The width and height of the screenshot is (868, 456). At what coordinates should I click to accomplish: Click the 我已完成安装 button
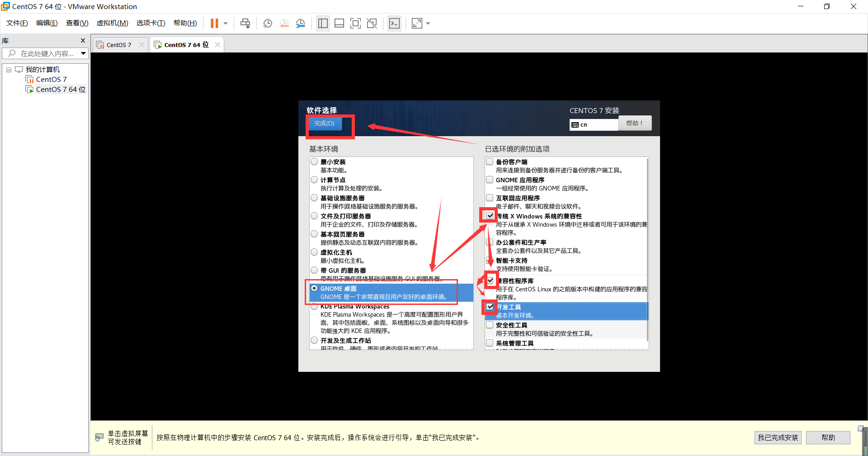(778, 437)
